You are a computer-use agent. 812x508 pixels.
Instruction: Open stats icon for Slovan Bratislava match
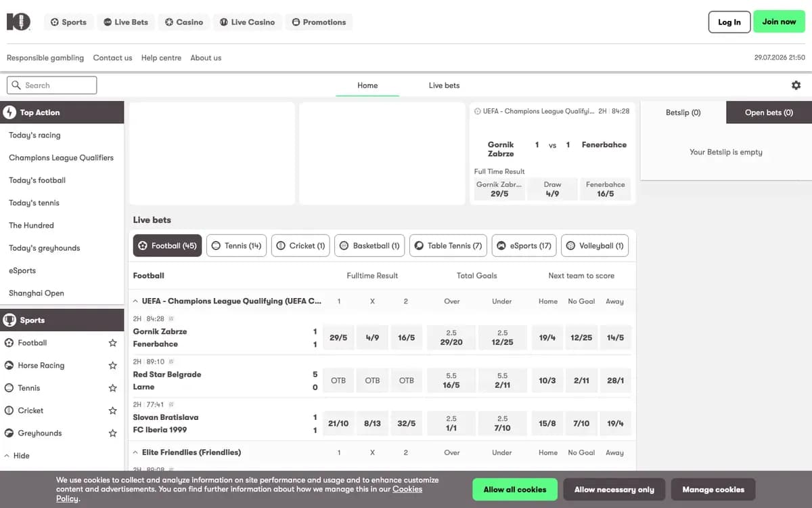pyautogui.click(x=171, y=404)
